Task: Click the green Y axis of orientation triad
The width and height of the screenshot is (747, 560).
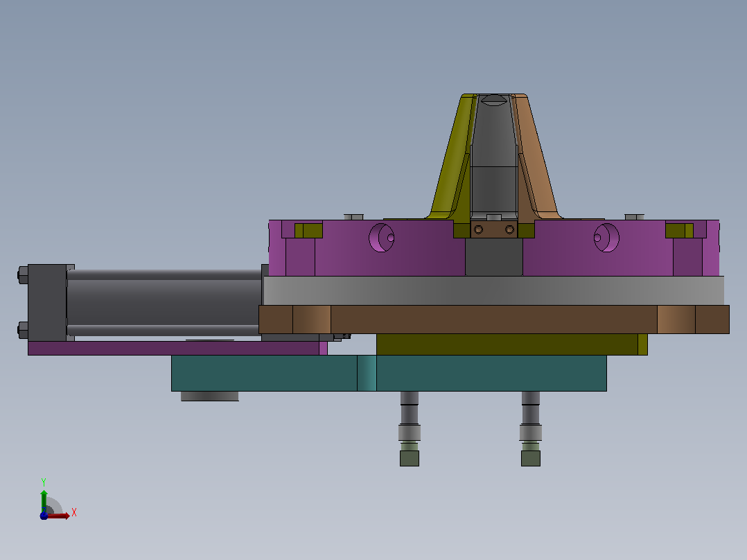Action: [44, 501]
